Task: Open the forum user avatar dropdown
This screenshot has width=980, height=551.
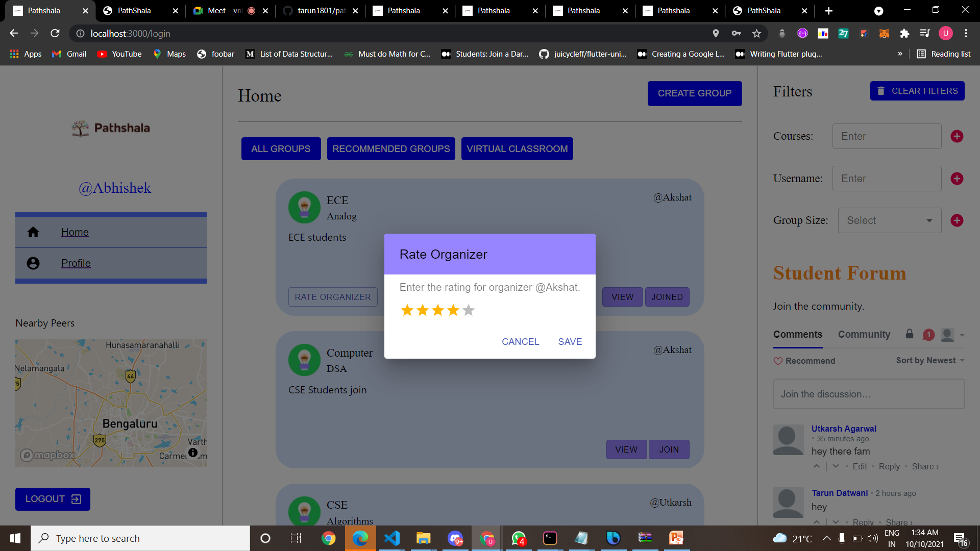Action: 952,335
